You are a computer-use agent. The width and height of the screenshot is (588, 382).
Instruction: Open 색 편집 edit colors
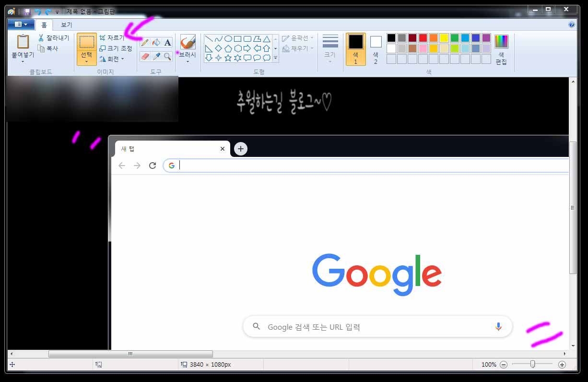(x=501, y=49)
